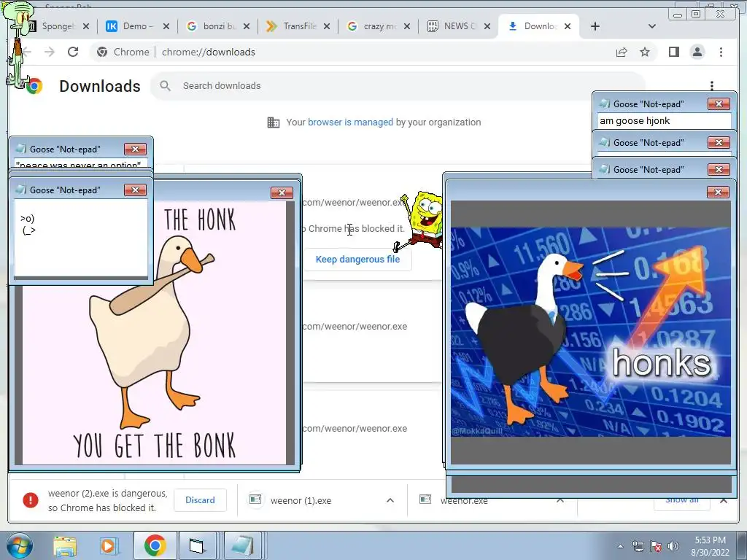Open Action Center flag icon
The image size is (747, 560).
[656, 546]
